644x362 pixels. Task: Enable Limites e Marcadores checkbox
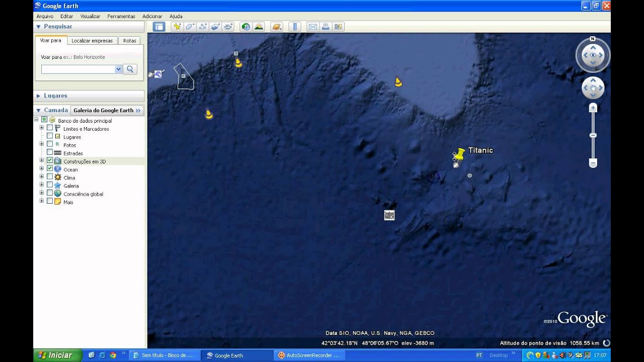click(50, 128)
